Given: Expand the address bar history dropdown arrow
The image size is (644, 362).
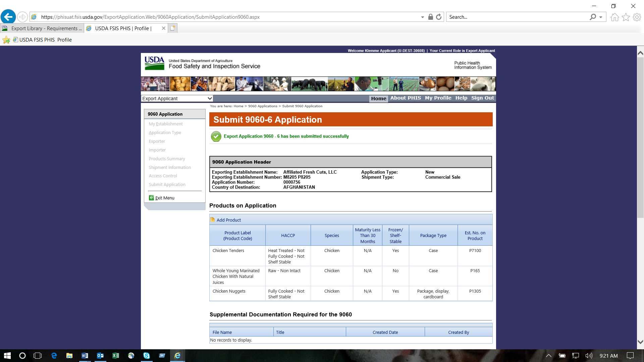Looking at the screenshot, I should pos(422,17).
